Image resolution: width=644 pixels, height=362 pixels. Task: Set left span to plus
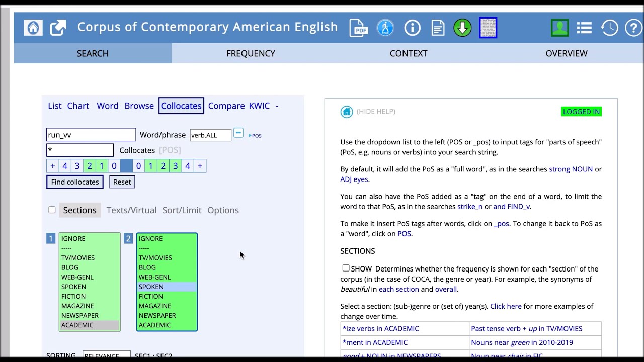tap(52, 166)
